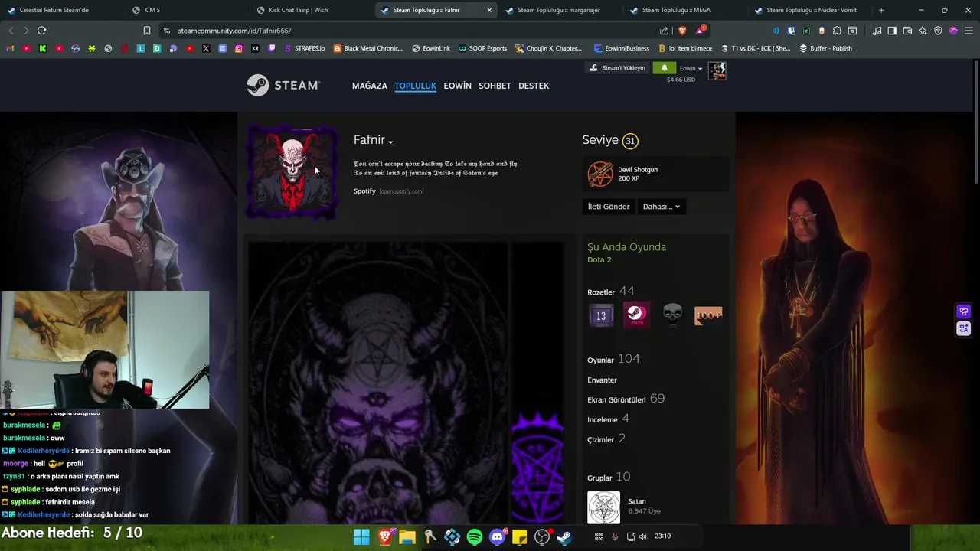Open Spotify from the taskbar

tap(475, 537)
